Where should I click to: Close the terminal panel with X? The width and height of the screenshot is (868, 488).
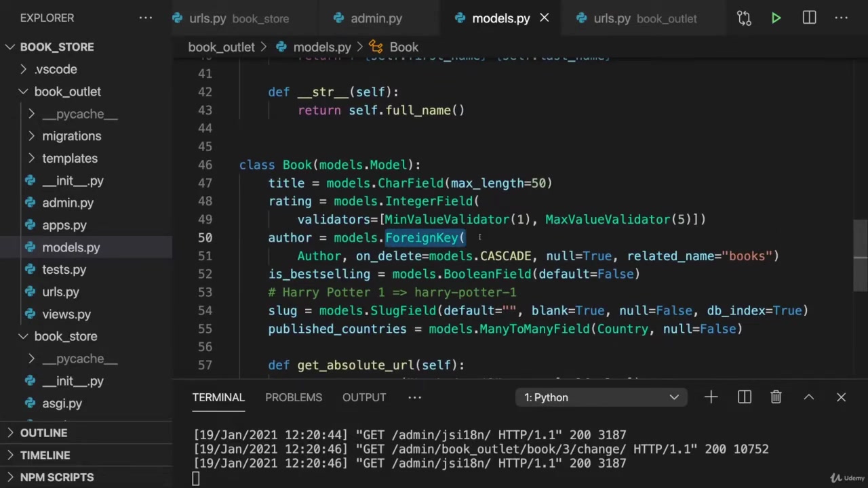(841, 397)
